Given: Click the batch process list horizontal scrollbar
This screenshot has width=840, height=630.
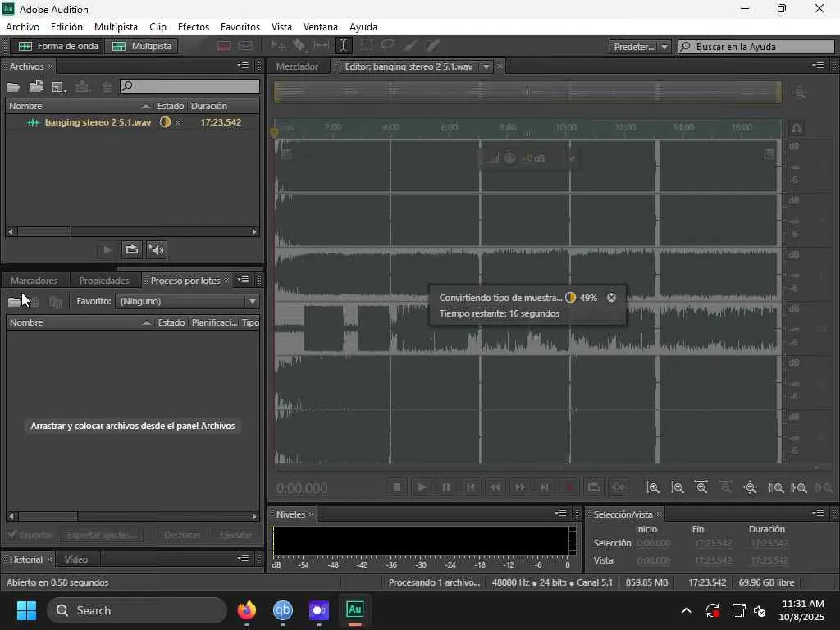Looking at the screenshot, I should tap(132, 517).
